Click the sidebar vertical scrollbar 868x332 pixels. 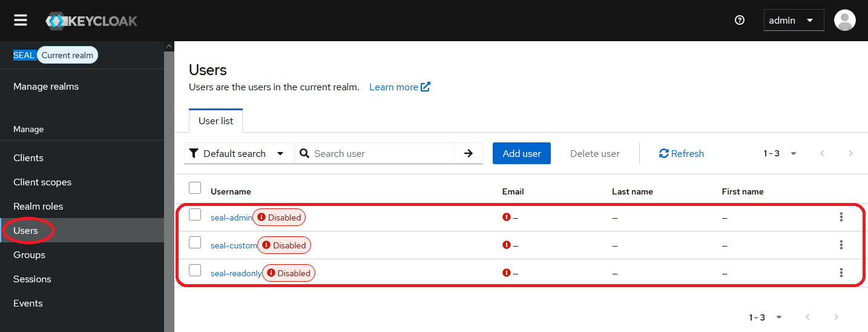click(x=169, y=182)
